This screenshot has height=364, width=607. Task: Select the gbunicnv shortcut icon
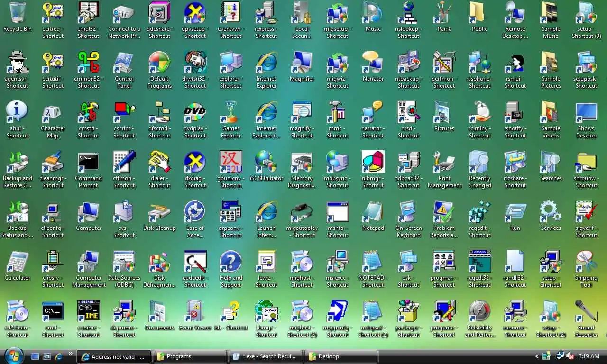pos(231,162)
